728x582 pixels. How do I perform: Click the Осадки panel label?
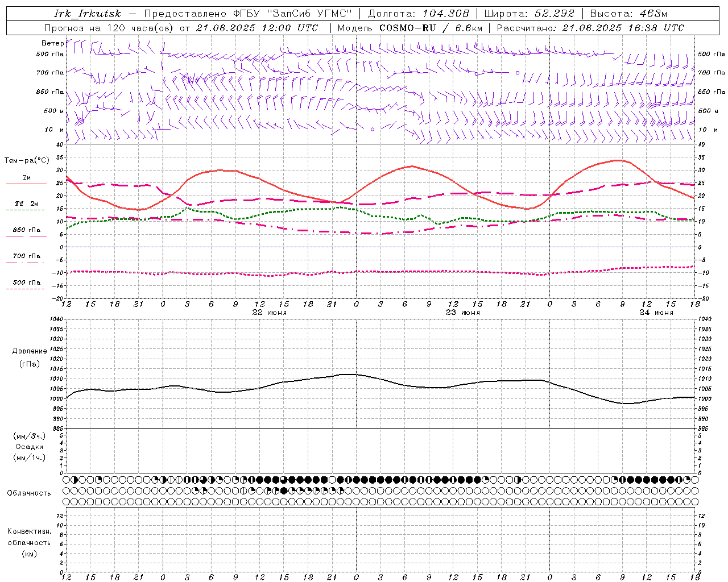point(30,447)
